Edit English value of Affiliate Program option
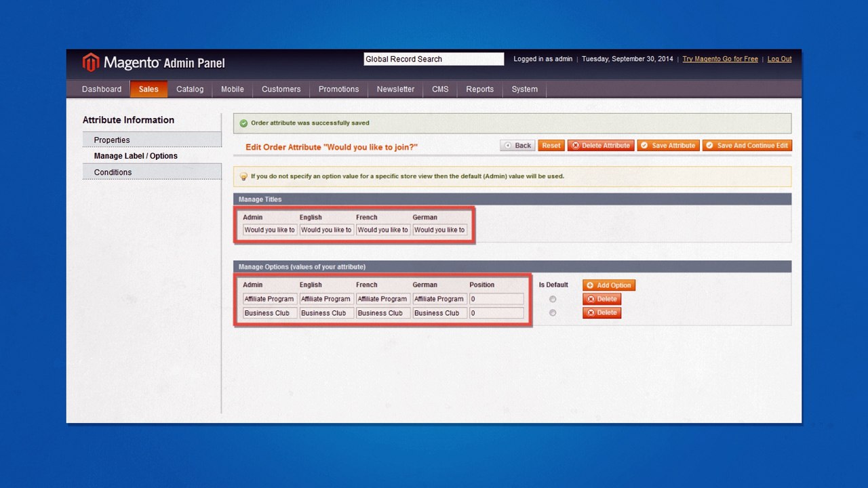The image size is (868, 488). (x=326, y=299)
